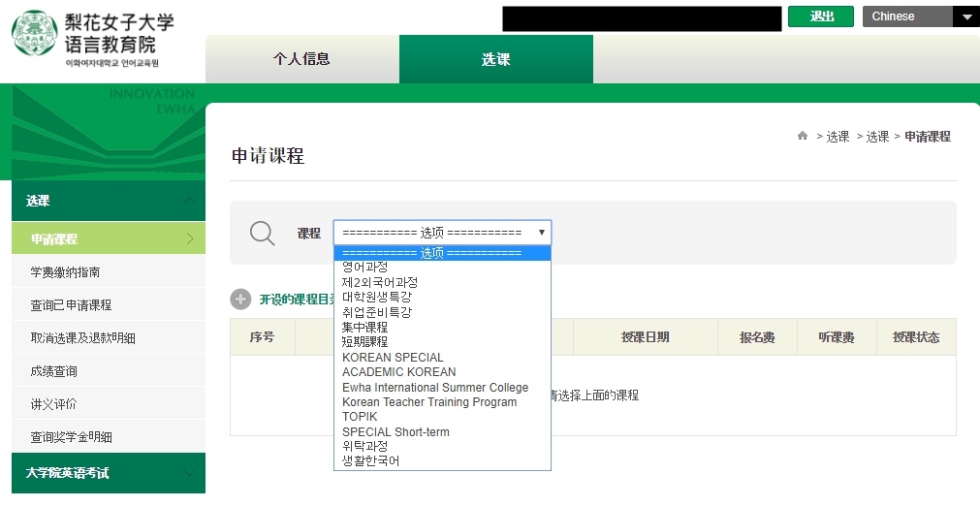Select 위탁과정 option
The height and width of the screenshot is (506, 980).
tap(442, 446)
